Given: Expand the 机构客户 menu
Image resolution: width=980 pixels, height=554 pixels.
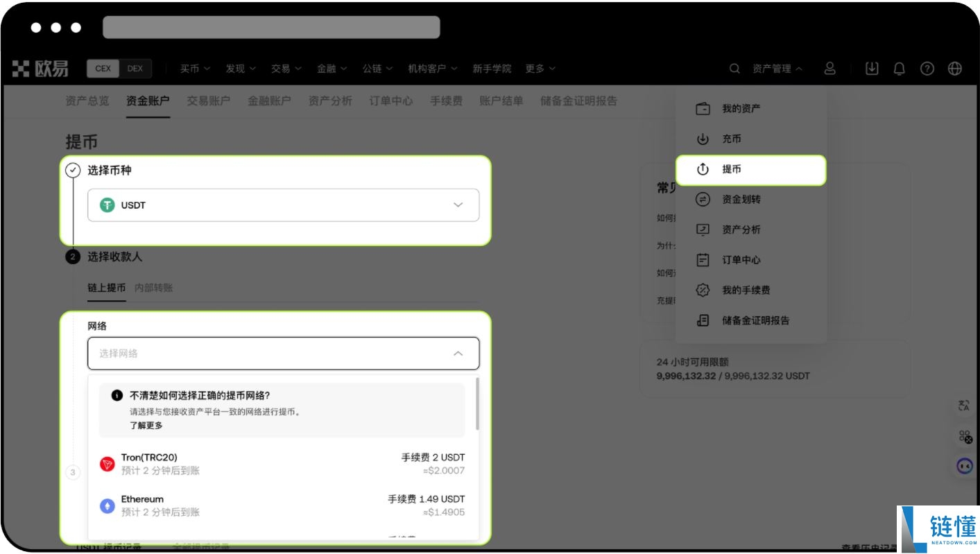Looking at the screenshot, I should [x=433, y=69].
